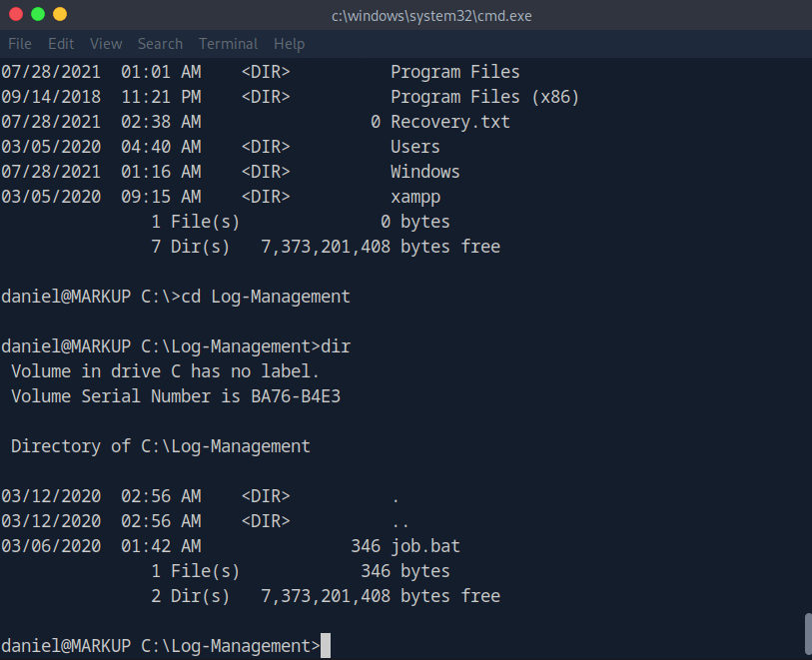The image size is (812, 660).
Task: Click the terminal scrollbar thumb
Action: (x=807, y=631)
